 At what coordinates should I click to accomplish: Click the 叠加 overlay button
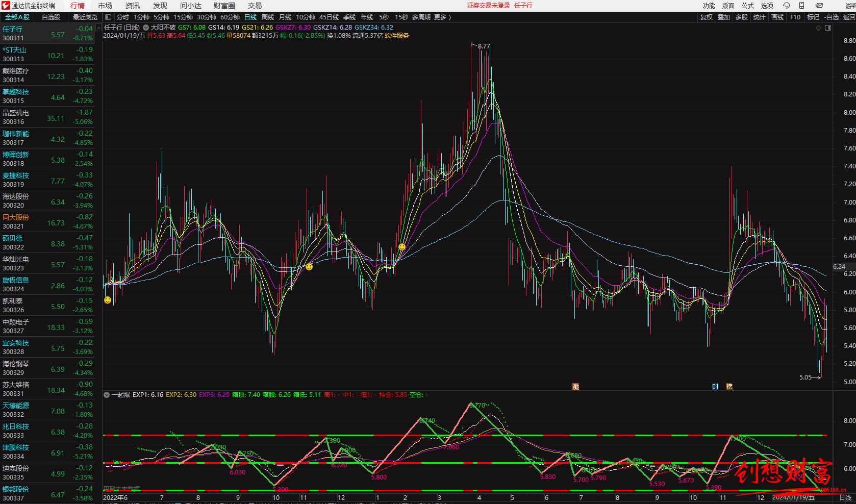point(724,17)
